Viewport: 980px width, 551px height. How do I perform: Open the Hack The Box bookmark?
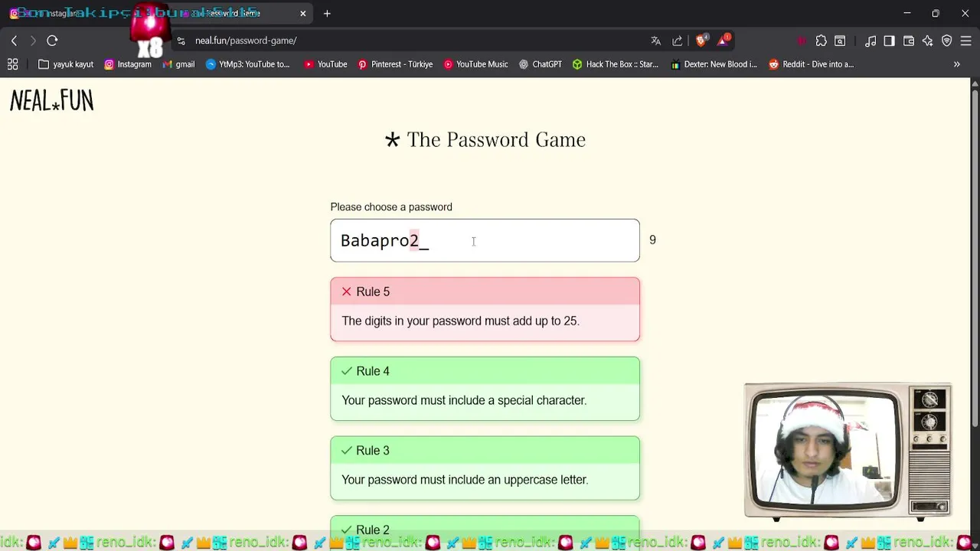point(616,64)
